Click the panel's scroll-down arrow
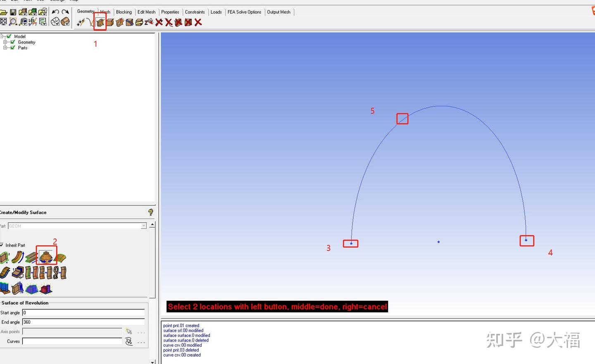 [152, 362]
